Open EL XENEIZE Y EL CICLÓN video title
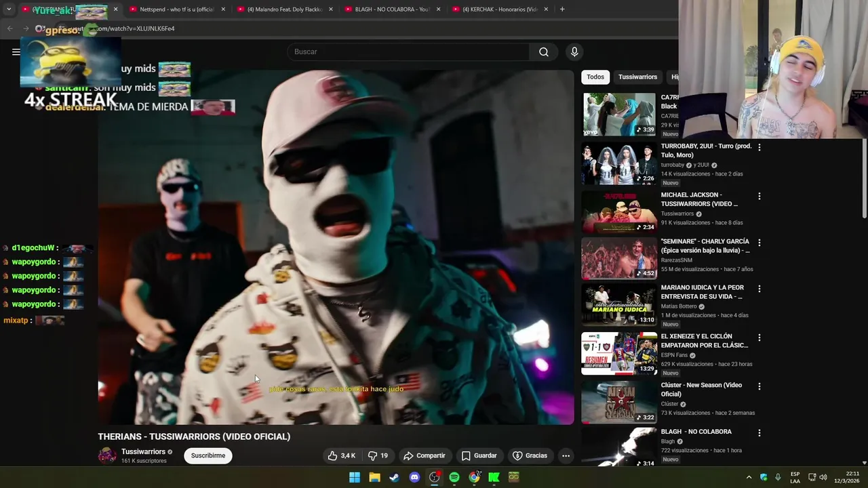 click(705, 341)
